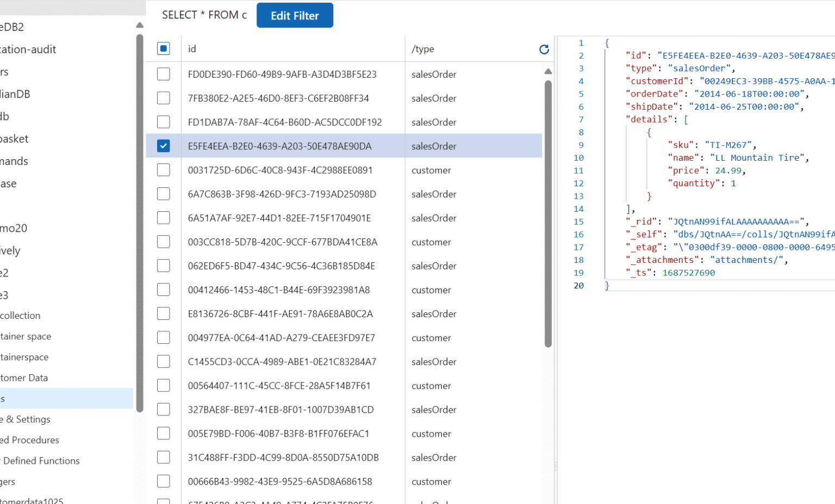Image resolution: width=835 pixels, height=504 pixels.
Task: Toggle the select-all checkbox in the id header
Action: [x=164, y=49]
